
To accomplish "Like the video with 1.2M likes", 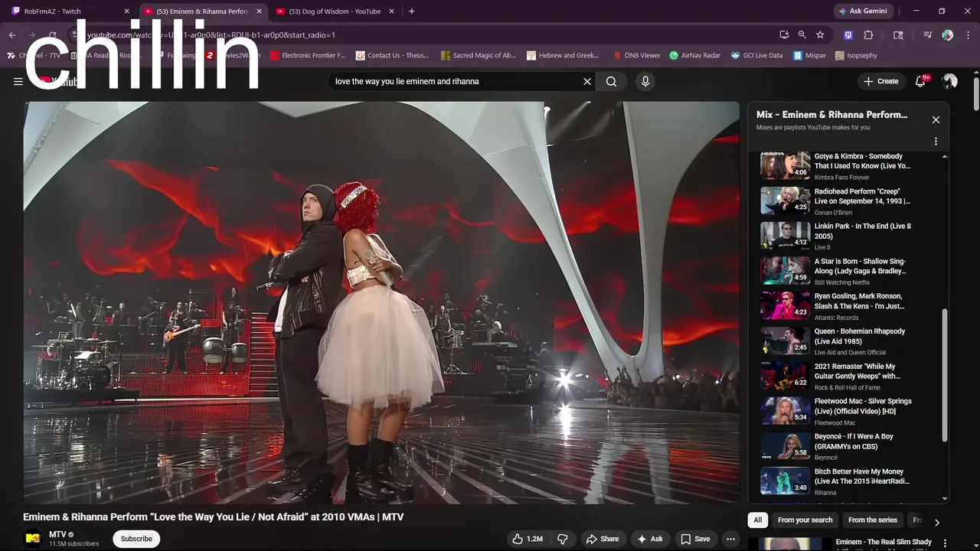I will 528,539.
